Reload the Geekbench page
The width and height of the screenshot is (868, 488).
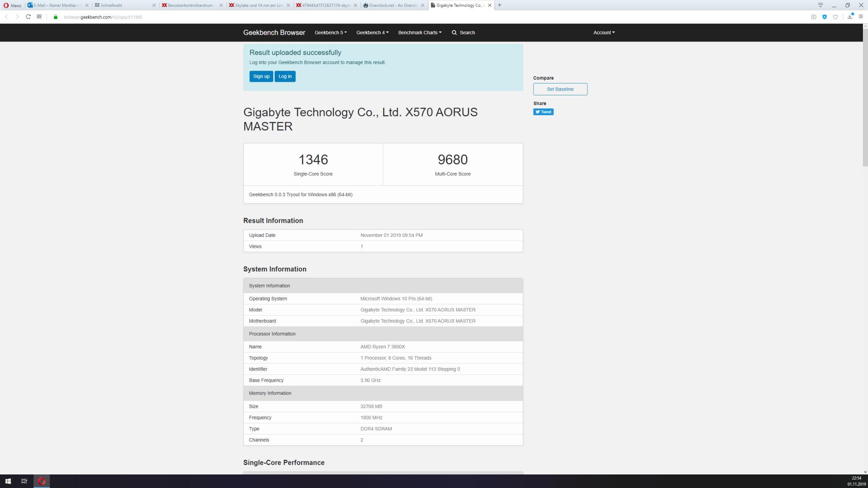[x=28, y=17]
